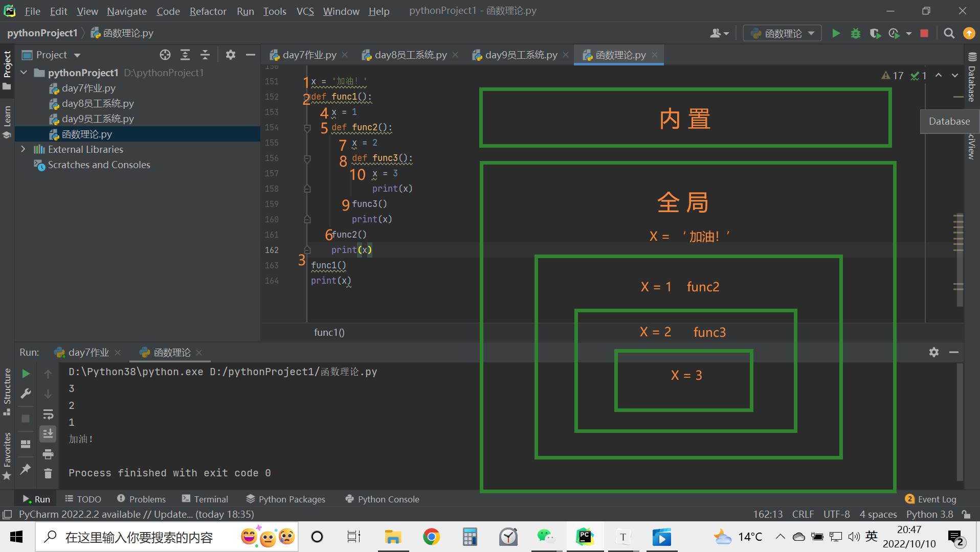
Task: Open the 函数理论 run configuration dropdown
Action: 782,33
